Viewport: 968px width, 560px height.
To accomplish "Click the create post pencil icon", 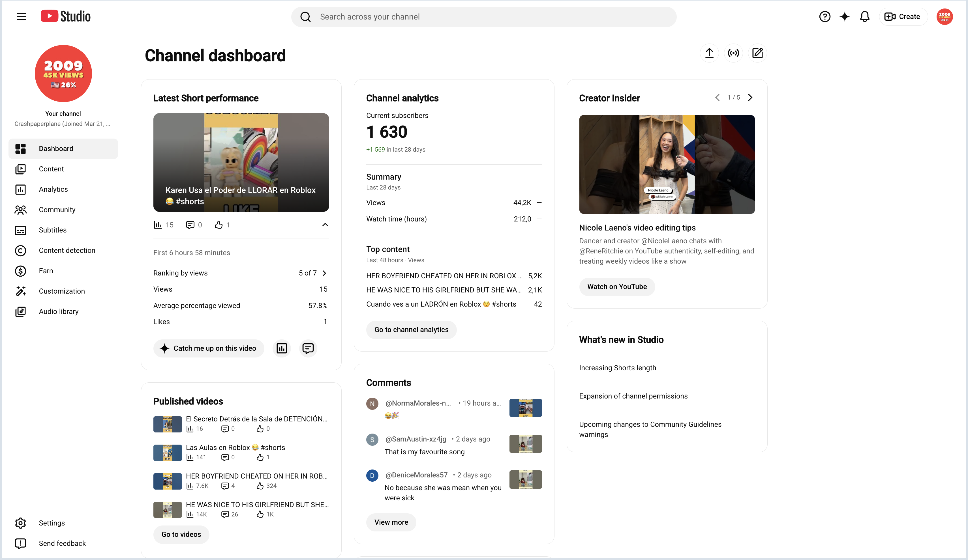I will click(x=757, y=53).
